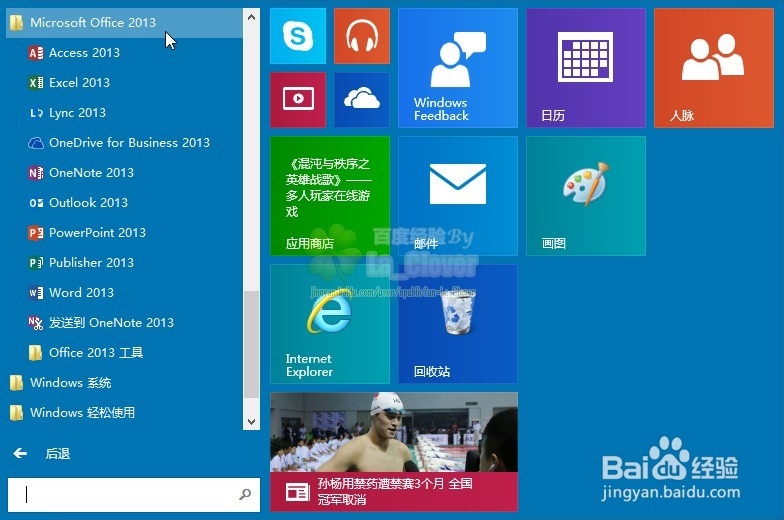
Task: Select the Outlook 2013 label text
Action: click(88, 202)
